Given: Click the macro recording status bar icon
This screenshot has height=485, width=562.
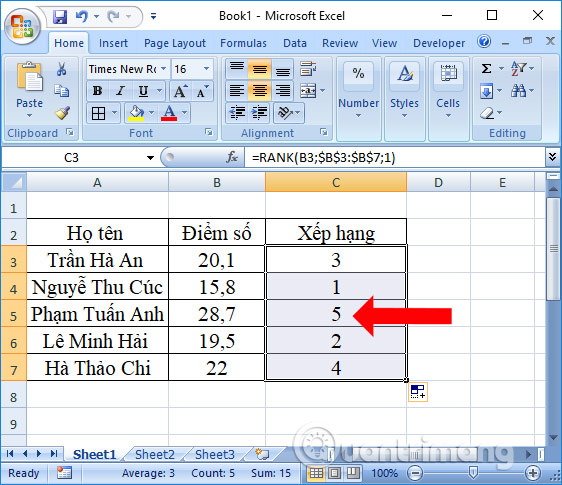Looking at the screenshot, I should click(x=65, y=473).
